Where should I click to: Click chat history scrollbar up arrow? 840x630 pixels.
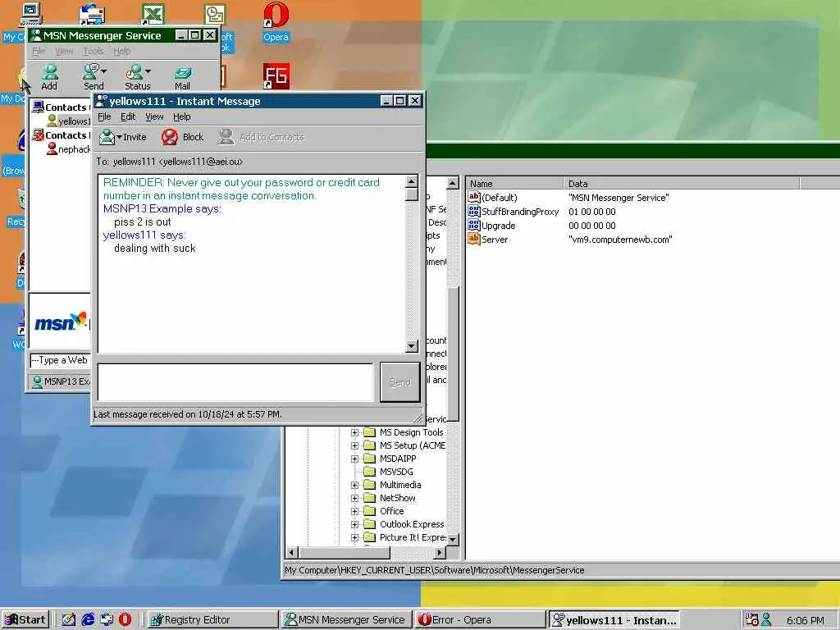[412, 181]
